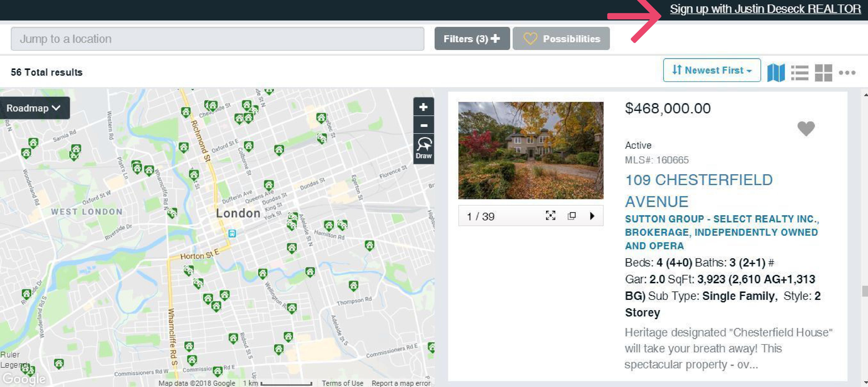
Task: Open the Possibilities saved list
Action: click(x=561, y=39)
